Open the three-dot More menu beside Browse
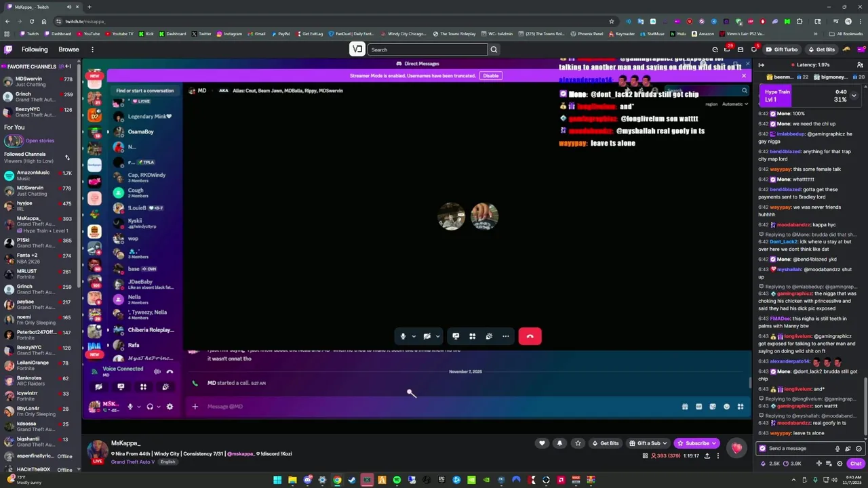Screen dimensions: 868x488 click(x=92, y=49)
